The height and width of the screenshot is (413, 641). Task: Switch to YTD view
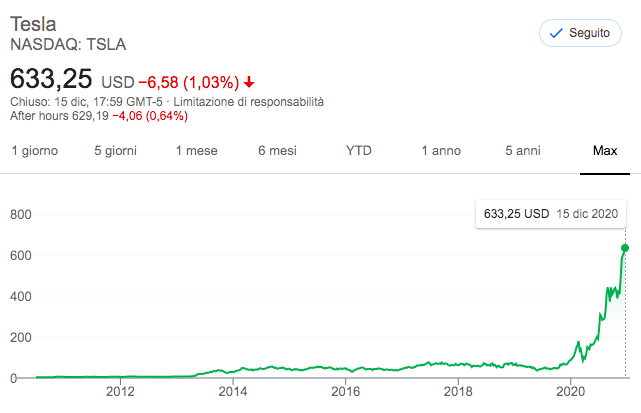pyautogui.click(x=358, y=151)
